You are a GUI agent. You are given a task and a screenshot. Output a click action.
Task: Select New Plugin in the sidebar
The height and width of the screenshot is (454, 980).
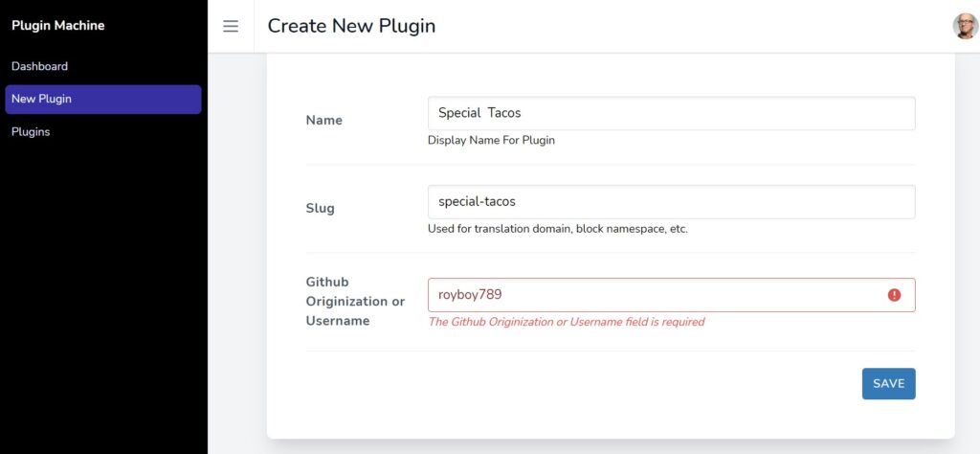[103, 100]
